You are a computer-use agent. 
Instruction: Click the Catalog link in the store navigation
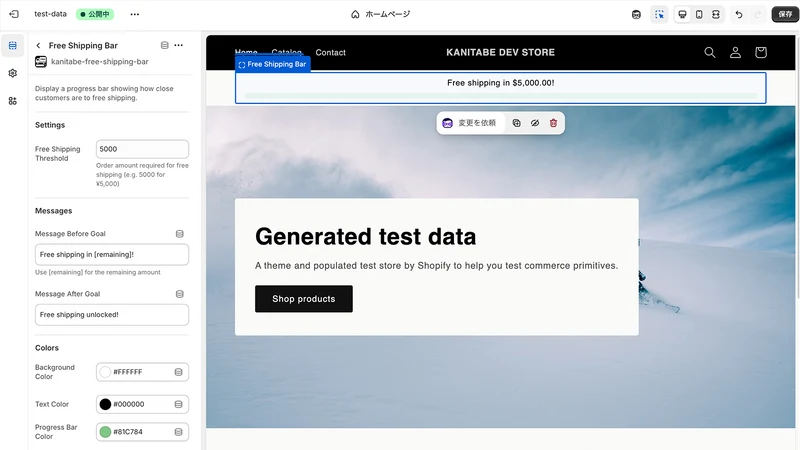287,52
